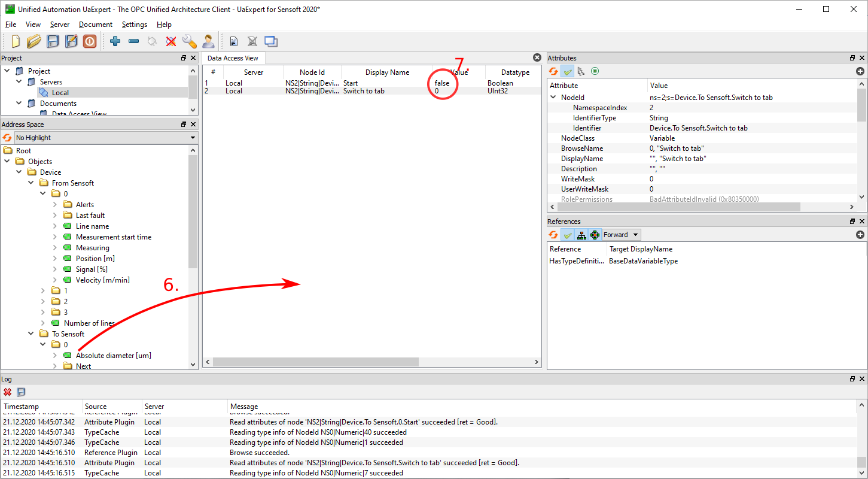This screenshot has height=479, width=868.
Task: Collapse the From Sensoft folder
Action: pos(31,183)
